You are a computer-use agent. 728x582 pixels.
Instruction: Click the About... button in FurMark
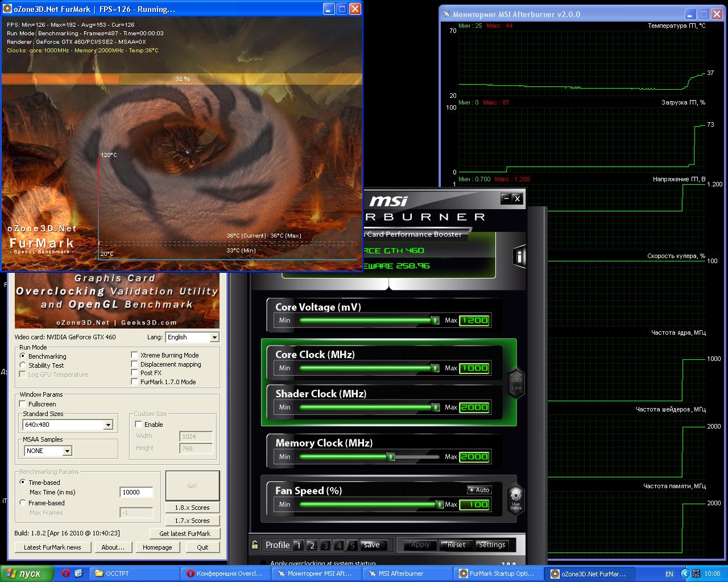(113, 547)
